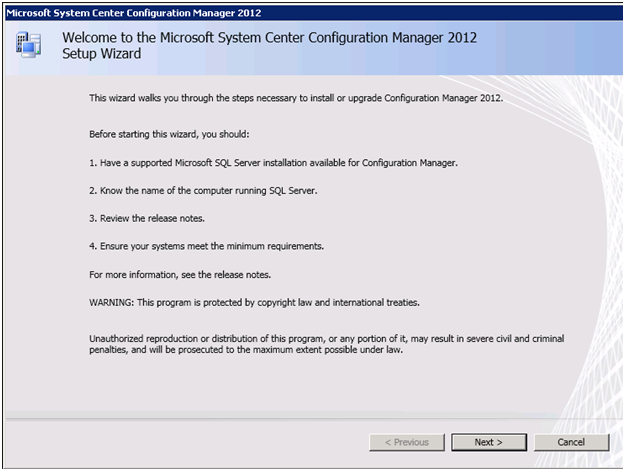Click the "Welcome to the Microsoft System Center" heading
Screen dimensions: 625x471
269,45
